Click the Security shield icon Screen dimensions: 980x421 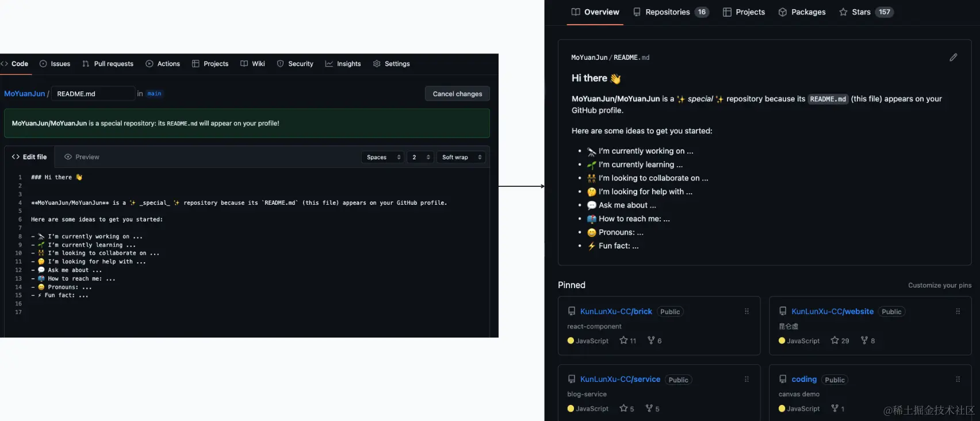(281, 64)
